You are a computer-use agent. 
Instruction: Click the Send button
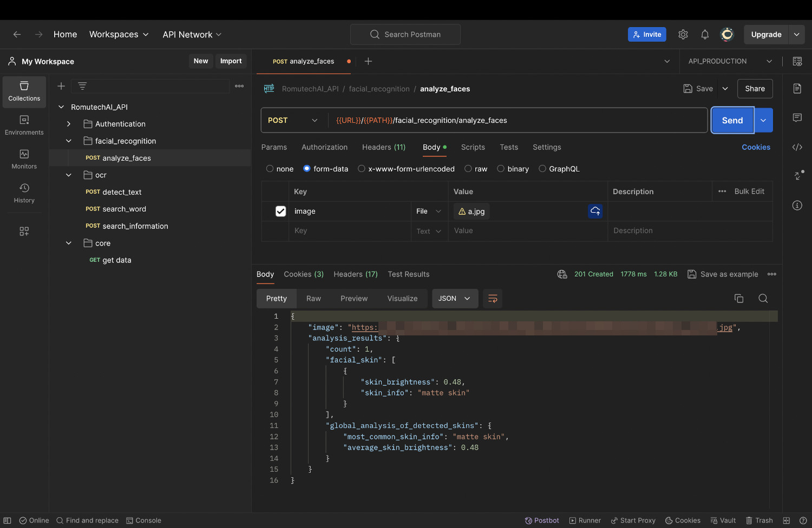732,121
